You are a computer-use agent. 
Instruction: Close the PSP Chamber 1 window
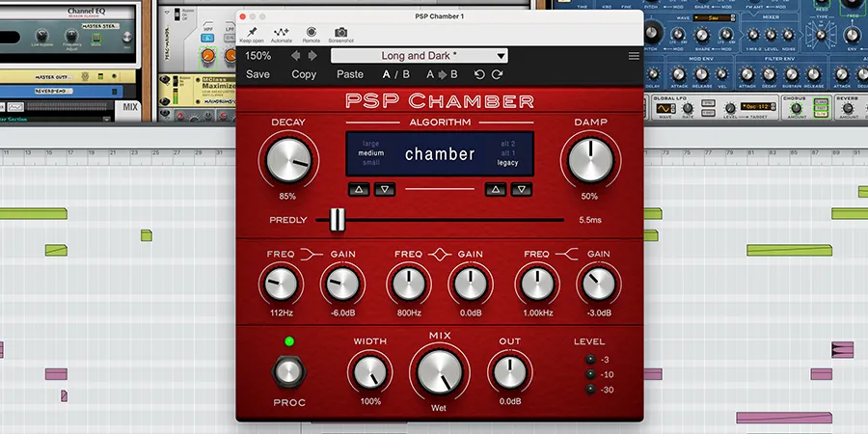[242, 16]
